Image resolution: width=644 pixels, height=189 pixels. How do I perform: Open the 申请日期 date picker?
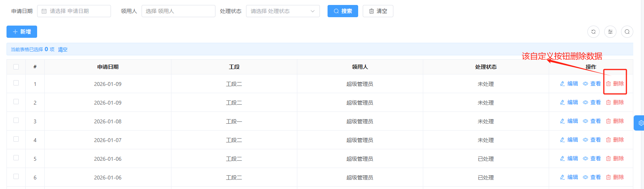tap(74, 11)
